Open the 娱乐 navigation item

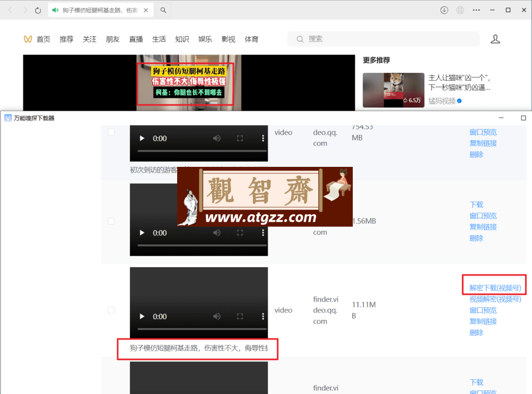tap(205, 40)
